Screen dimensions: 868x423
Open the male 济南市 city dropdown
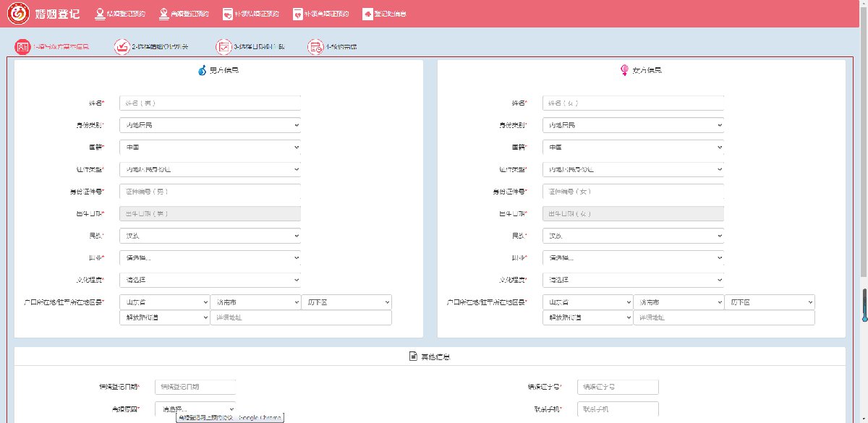pyautogui.click(x=255, y=302)
